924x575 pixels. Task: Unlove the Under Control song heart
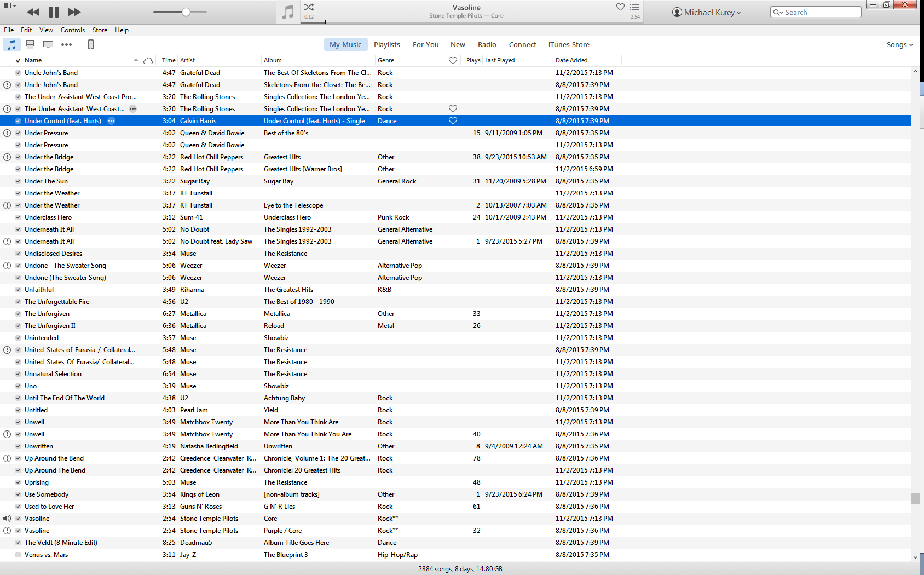tap(453, 121)
